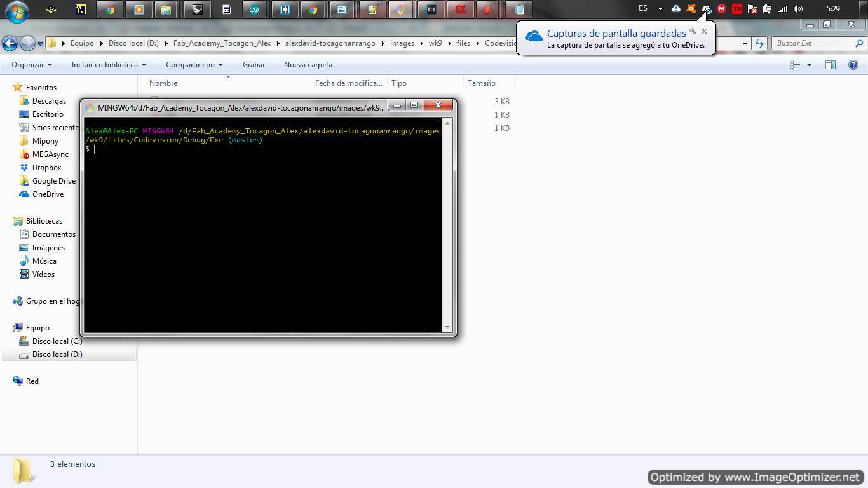
Task: Open OneDrive in sidebar
Action: pyautogui.click(x=48, y=194)
